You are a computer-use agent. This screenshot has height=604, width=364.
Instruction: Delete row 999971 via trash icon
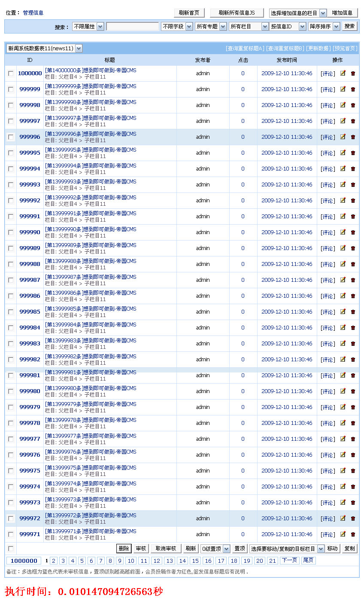353,534
